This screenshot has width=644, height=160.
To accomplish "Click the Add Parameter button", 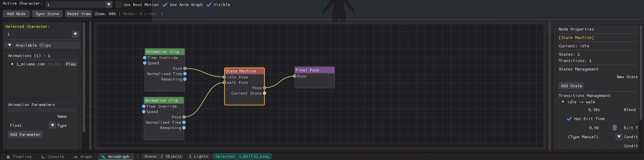I will tap(25, 135).
